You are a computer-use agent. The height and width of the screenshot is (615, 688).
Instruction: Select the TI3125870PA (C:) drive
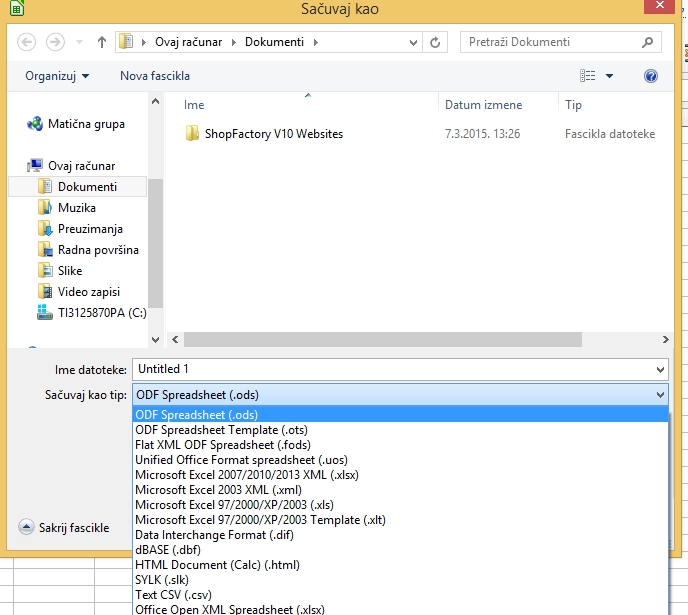click(101, 312)
